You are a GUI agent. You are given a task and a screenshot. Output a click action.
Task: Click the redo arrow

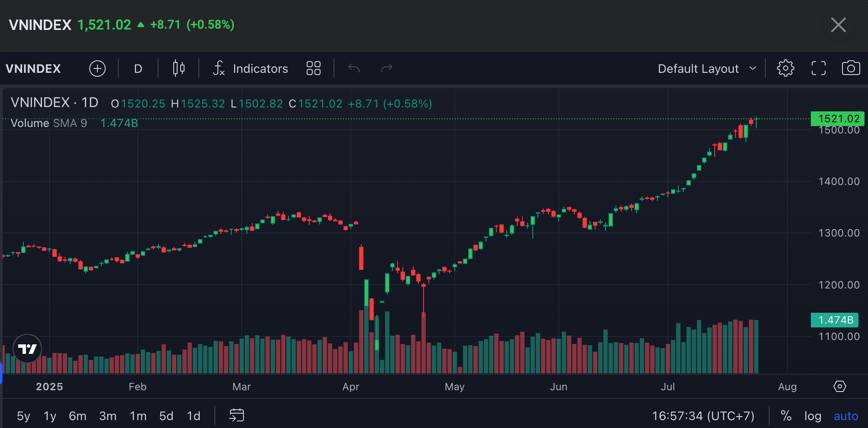[387, 69]
